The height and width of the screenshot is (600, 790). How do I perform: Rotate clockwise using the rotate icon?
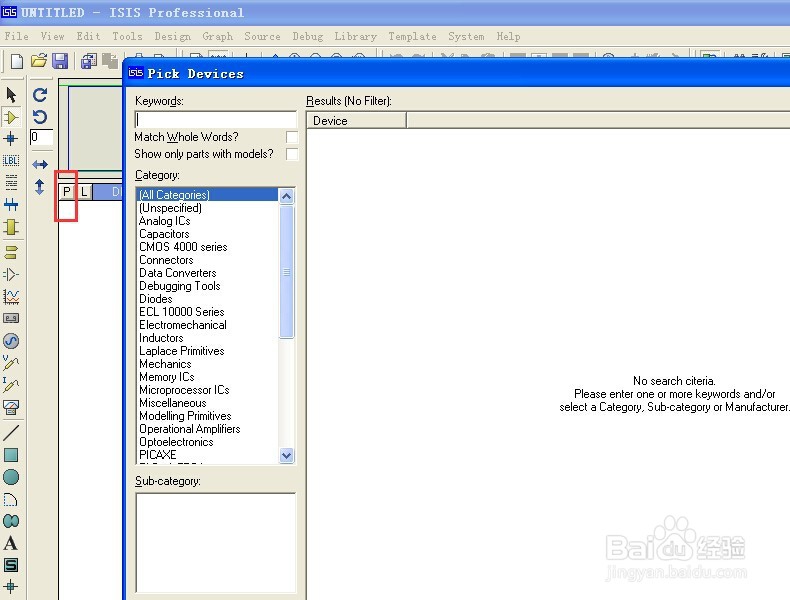coord(40,95)
